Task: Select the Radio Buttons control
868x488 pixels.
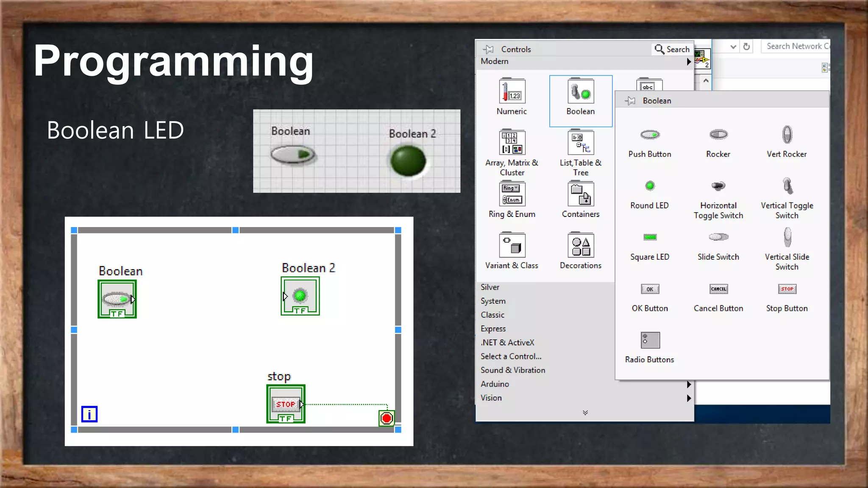Action: point(650,348)
